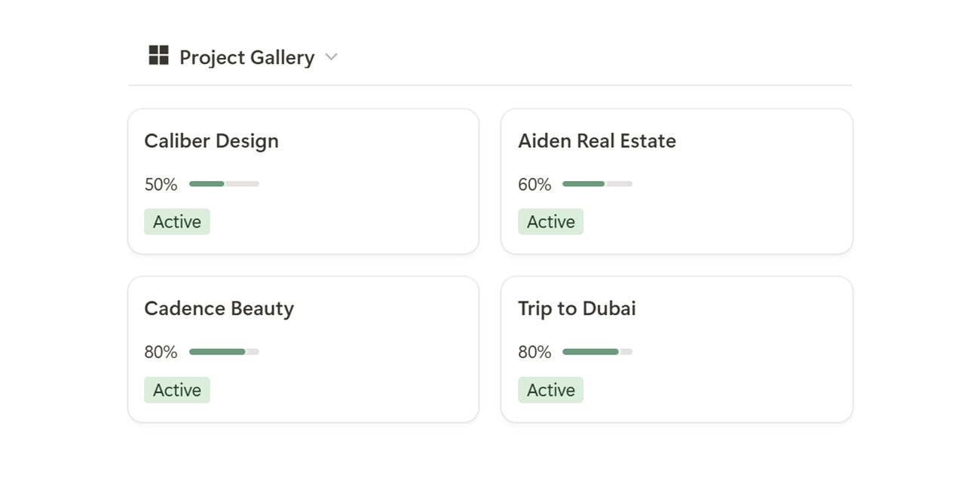Open the Cadence Beauty project title
The width and height of the screenshot is (980, 490).
tap(219, 309)
